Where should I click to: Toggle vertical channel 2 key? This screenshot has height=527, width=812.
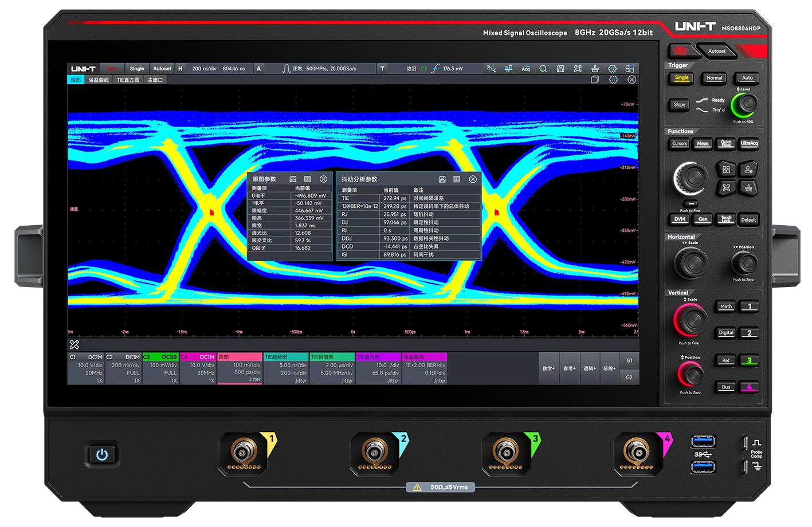pos(749,333)
